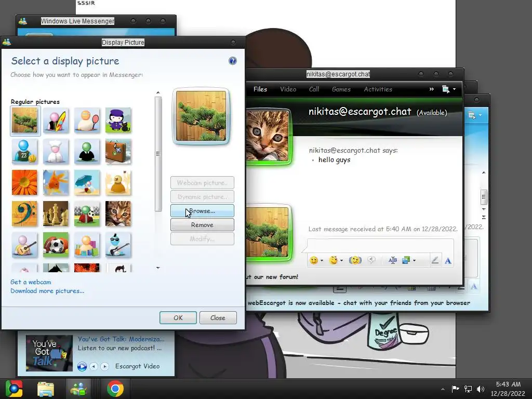Click the You've Got Talk thumbnail

pos(49,353)
